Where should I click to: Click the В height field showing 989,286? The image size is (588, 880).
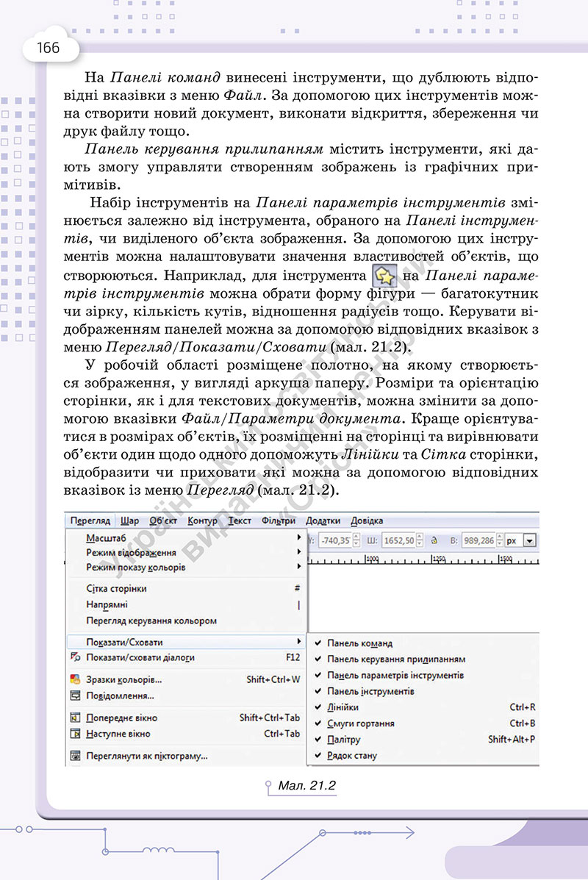click(x=478, y=540)
